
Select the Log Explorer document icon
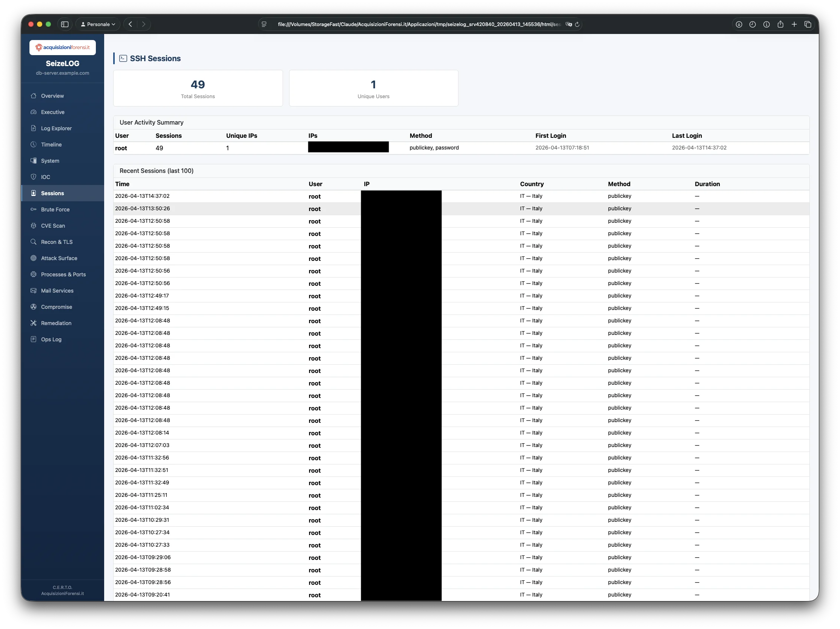(34, 128)
